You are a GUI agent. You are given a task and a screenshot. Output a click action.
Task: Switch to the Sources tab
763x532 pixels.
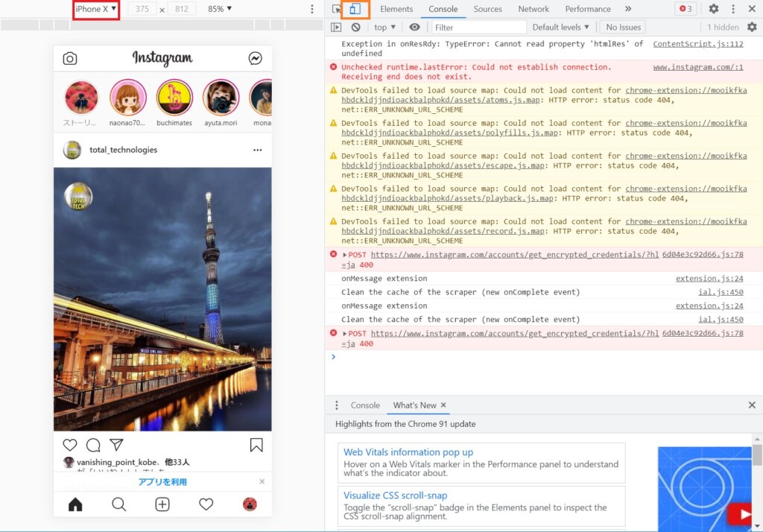pyautogui.click(x=487, y=9)
